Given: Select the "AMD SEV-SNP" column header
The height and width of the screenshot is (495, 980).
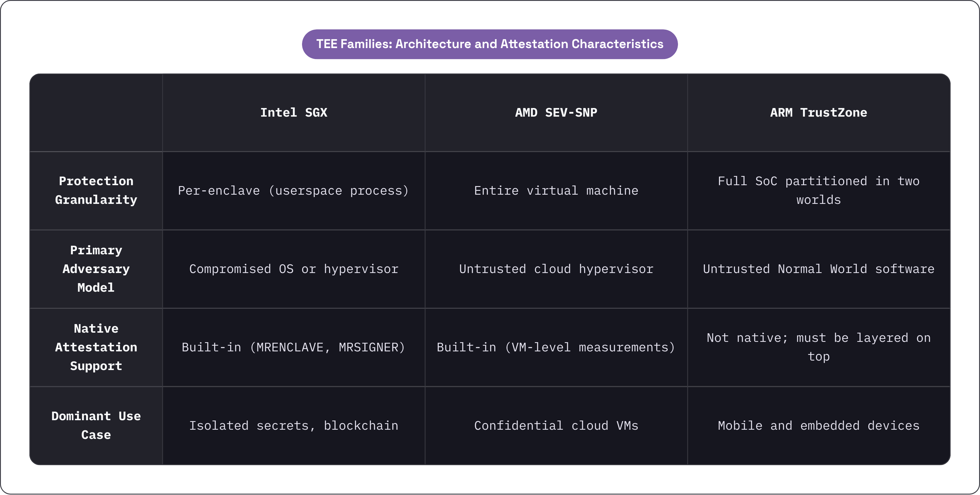Looking at the screenshot, I should 556,112.
